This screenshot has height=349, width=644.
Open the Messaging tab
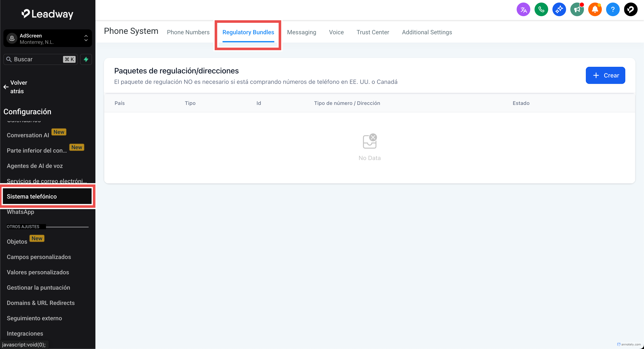pos(301,32)
